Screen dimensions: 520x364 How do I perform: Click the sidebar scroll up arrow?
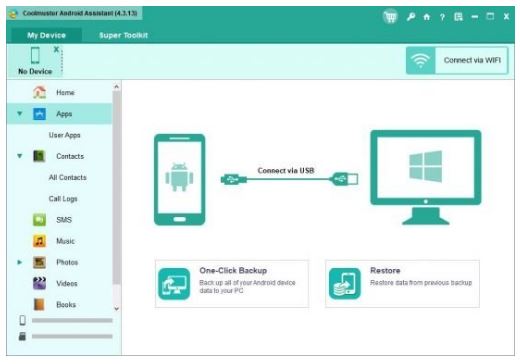(116, 87)
